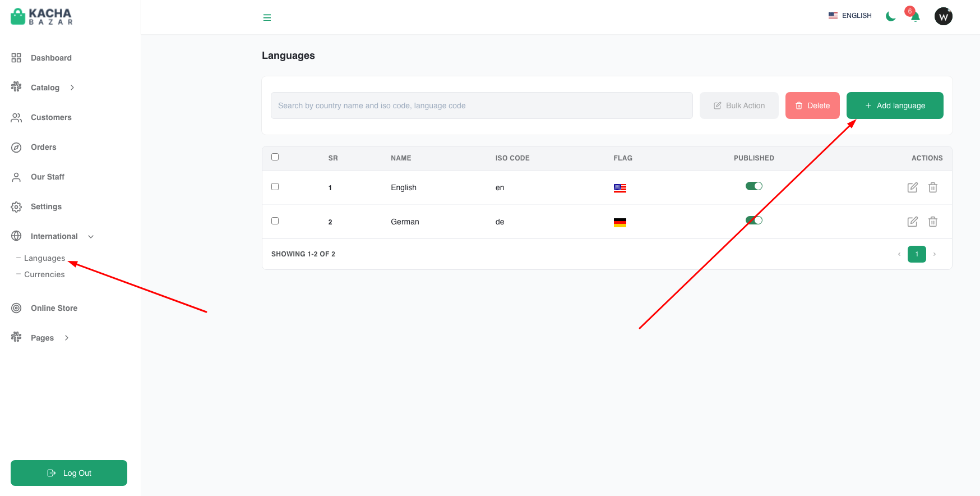This screenshot has width=980, height=496.
Task: Click the red Delete button
Action: (812, 105)
